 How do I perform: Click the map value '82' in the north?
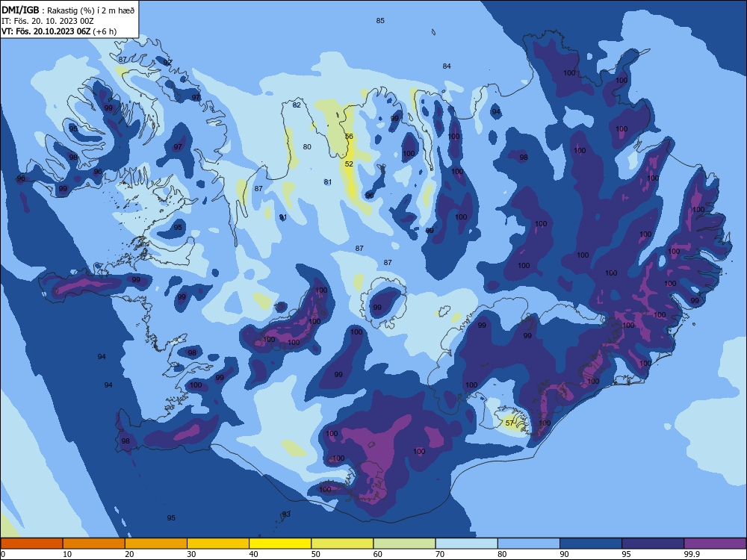click(297, 105)
